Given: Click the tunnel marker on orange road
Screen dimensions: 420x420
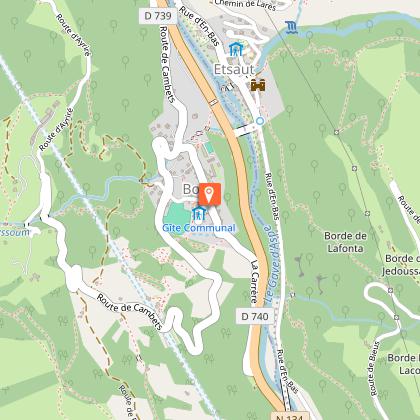Looking at the screenshot, I should (214, 102).
